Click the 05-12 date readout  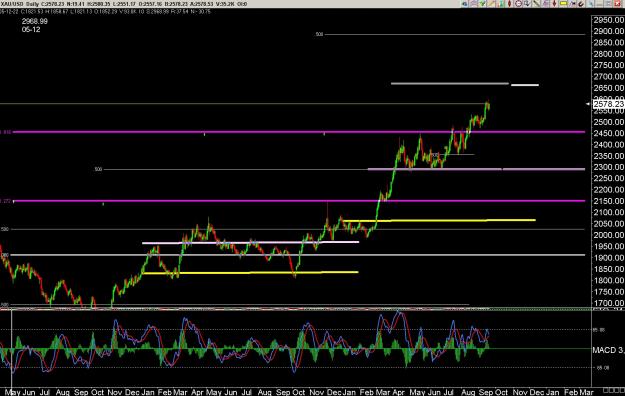31,30
